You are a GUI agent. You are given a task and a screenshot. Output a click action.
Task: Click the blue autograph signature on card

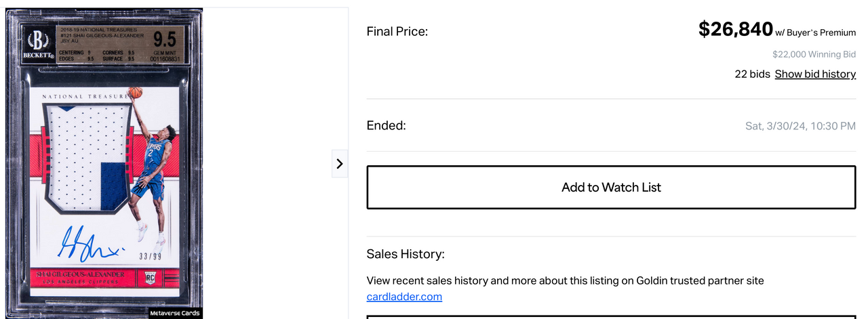(x=90, y=244)
